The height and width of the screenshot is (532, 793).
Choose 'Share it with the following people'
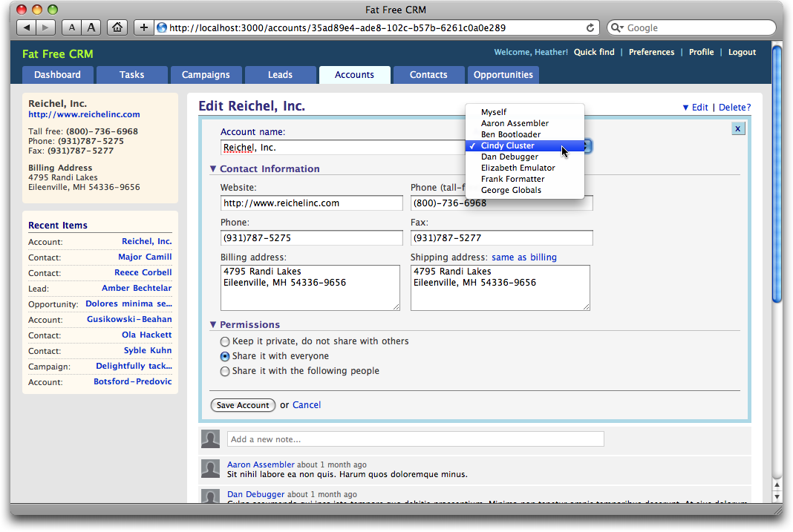[x=225, y=372]
